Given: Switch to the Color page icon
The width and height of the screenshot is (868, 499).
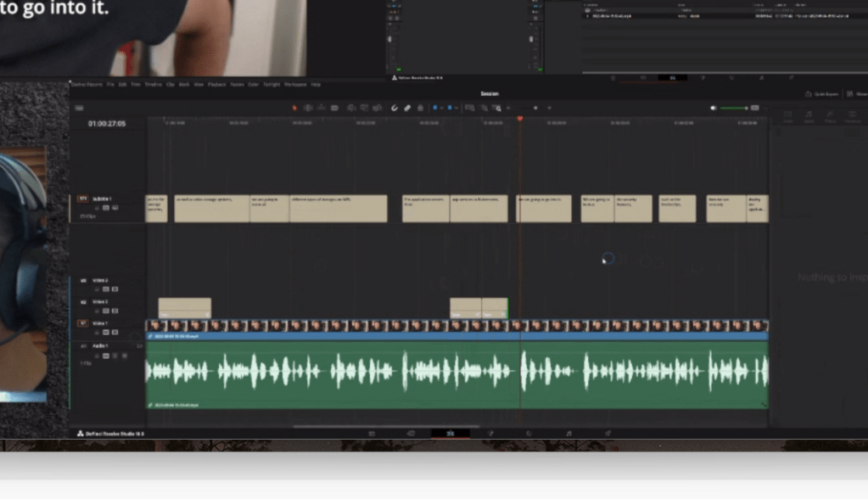Looking at the screenshot, I should click(529, 434).
